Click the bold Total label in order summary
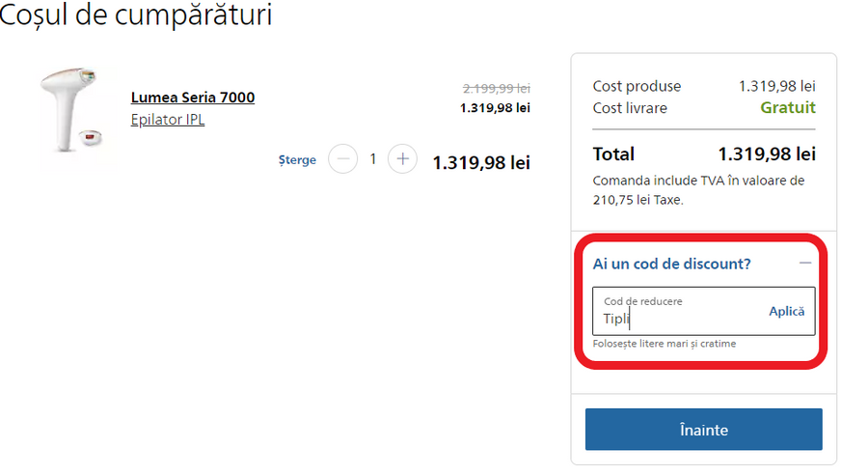This screenshot has width=868, height=475. (613, 154)
